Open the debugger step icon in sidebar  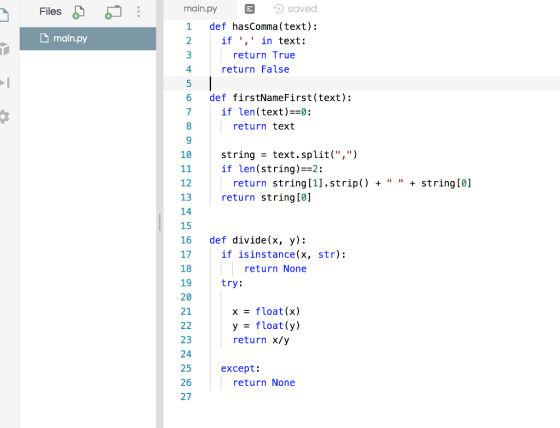[5, 83]
